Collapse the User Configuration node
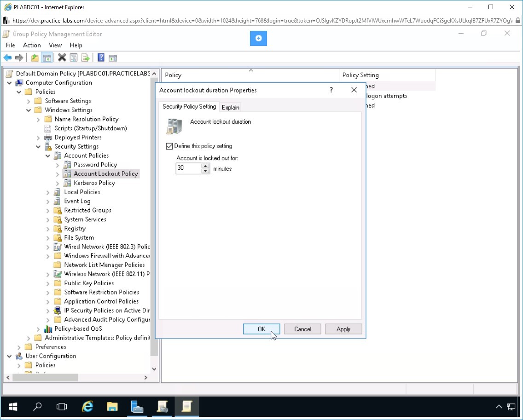523x420 pixels. 9,356
